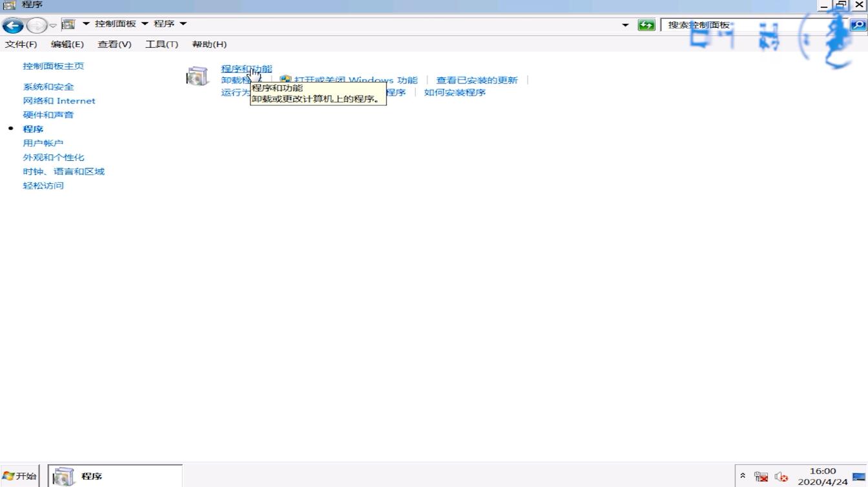
Task: Open the 帮助(H) menu
Action: (209, 45)
